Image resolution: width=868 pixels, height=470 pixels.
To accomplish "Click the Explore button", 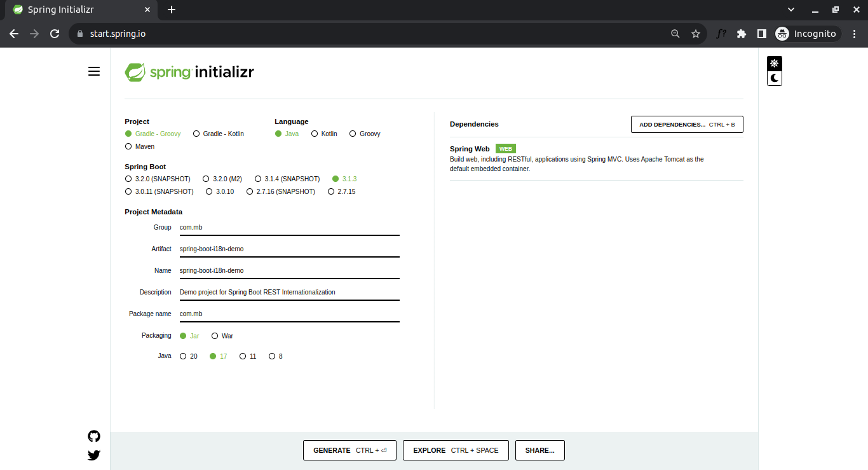I will (456, 450).
